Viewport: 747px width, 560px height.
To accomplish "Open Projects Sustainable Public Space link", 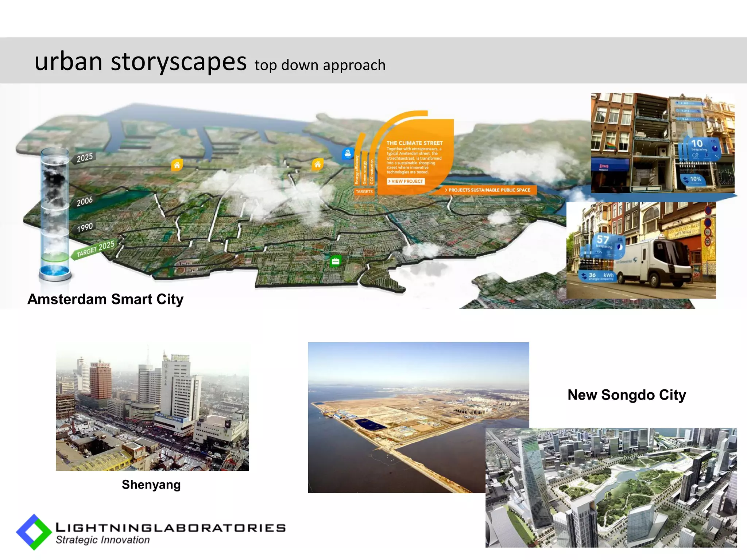I will [488, 190].
